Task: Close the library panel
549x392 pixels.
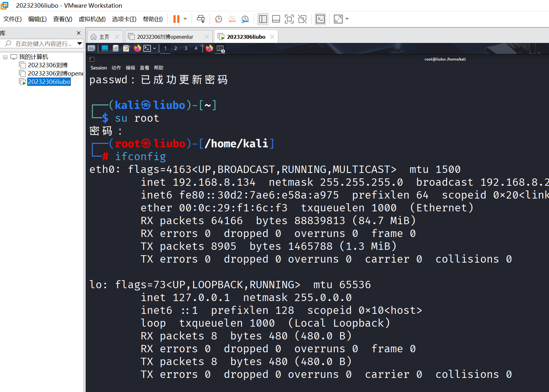Action: pyautogui.click(x=79, y=33)
